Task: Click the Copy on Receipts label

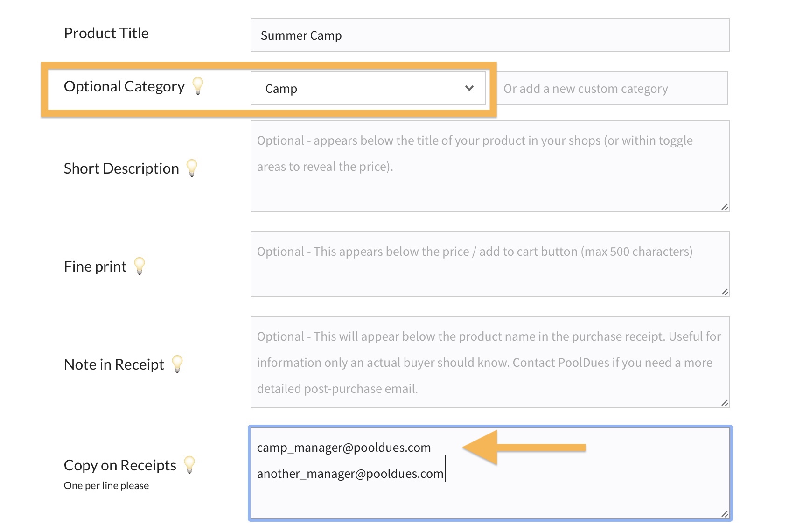Action: (x=120, y=465)
